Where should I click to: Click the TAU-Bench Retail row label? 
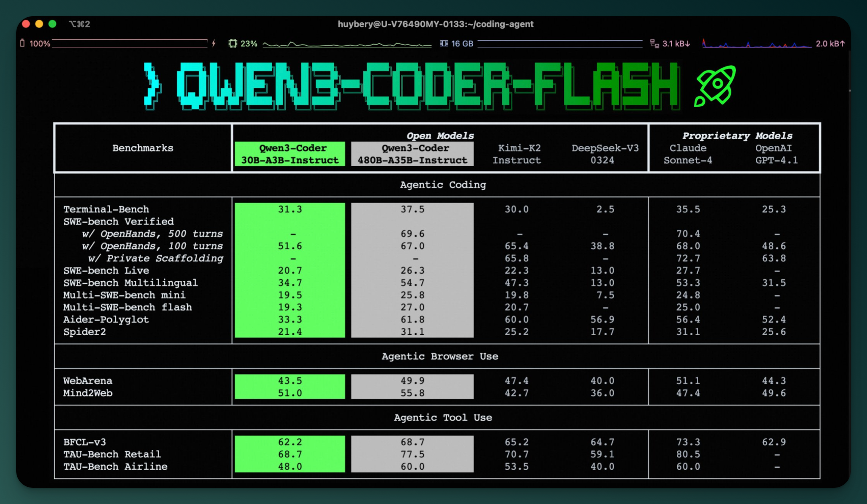(x=112, y=454)
